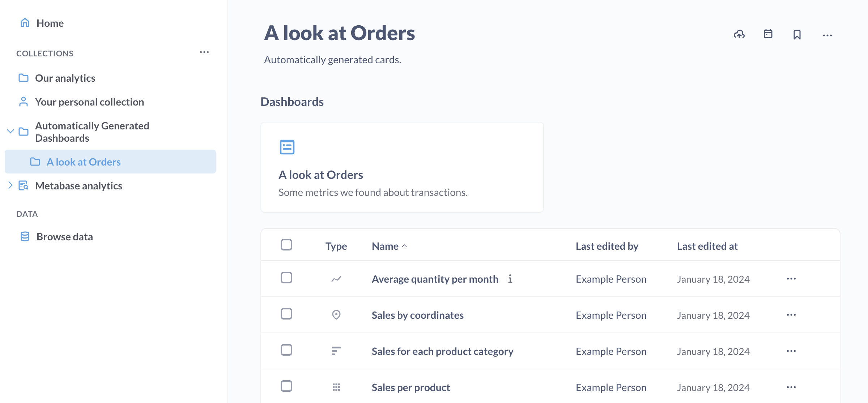The width and height of the screenshot is (868, 403).
Task: Click info icon beside Average quantity per month
Action: pos(510,279)
